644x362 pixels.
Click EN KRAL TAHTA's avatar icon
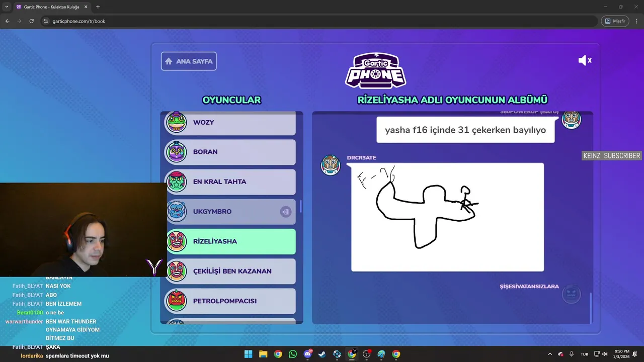click(x=177, y=182)
